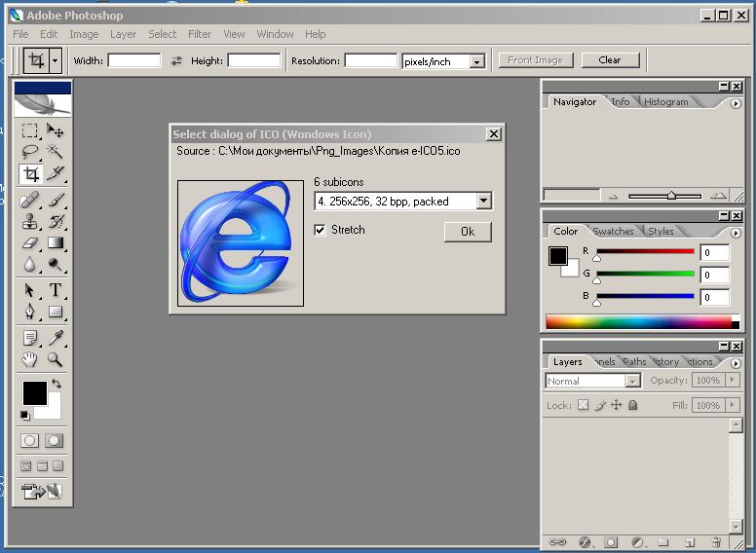This screenshot has height=553, width=756.
Task: Select the Rectangular Marquee tool
Action: (30, 130)
